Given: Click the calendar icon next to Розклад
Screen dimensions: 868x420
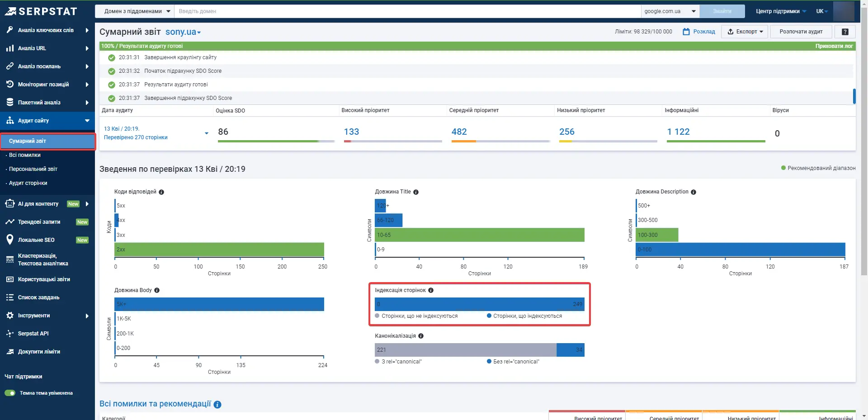Looking at the screenshot, I should [x=686, y=32].
